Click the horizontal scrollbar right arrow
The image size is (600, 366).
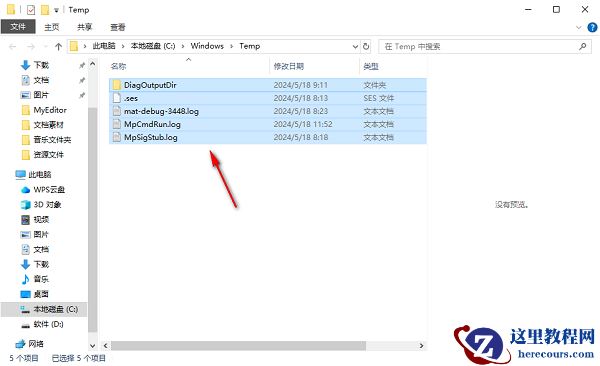click(x=421, y=346)
